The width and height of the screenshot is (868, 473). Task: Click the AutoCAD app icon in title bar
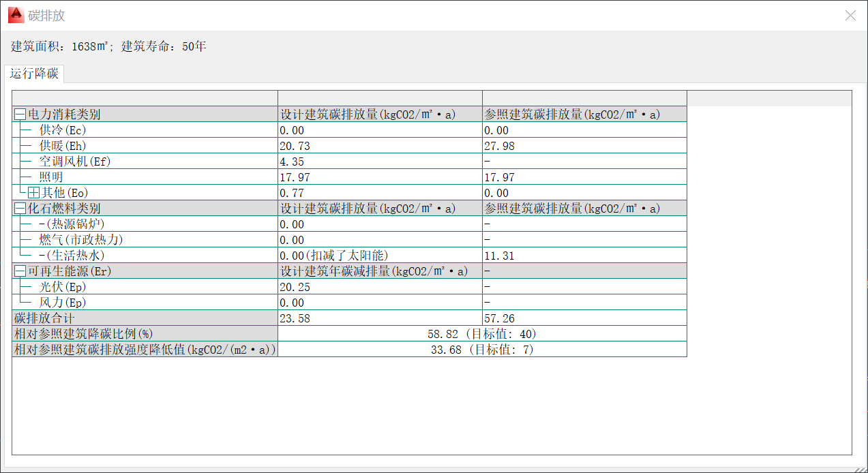click(16, 15)
